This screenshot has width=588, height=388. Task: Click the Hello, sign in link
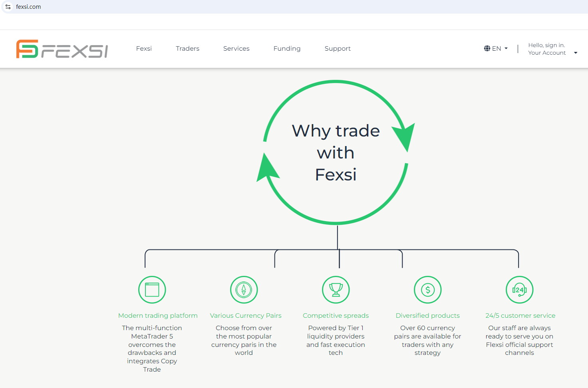point(546,45)
